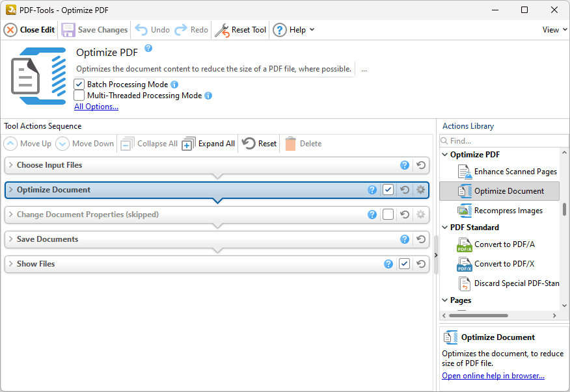Open the All Options link

click(x=96, y=107)
